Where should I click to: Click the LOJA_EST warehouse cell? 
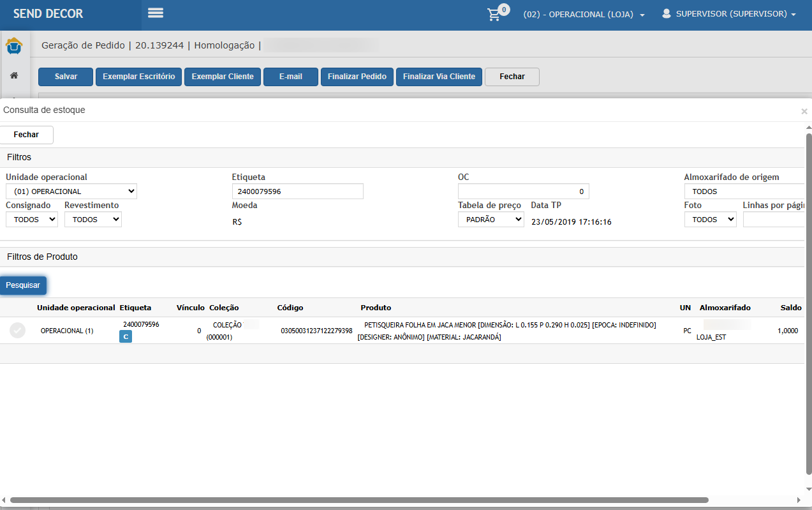[x=711, y=337]
